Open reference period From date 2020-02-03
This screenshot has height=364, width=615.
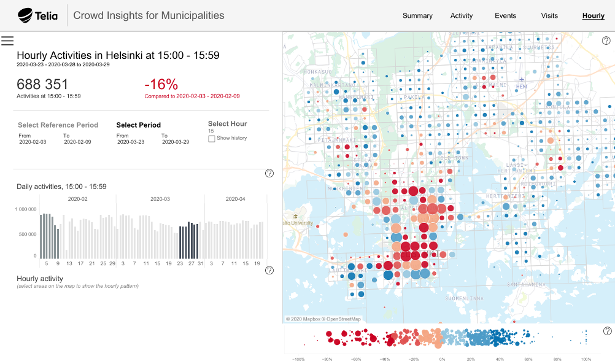pyautogui.click(x=33, y=142)
